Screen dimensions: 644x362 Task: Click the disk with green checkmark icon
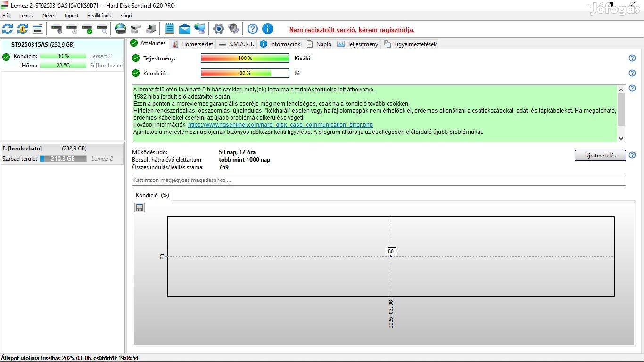pos(87,29)
